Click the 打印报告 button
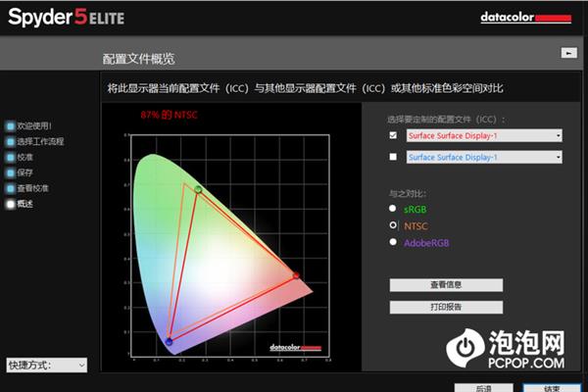This screenshot has width=588, height=392. tap(446, 307)
